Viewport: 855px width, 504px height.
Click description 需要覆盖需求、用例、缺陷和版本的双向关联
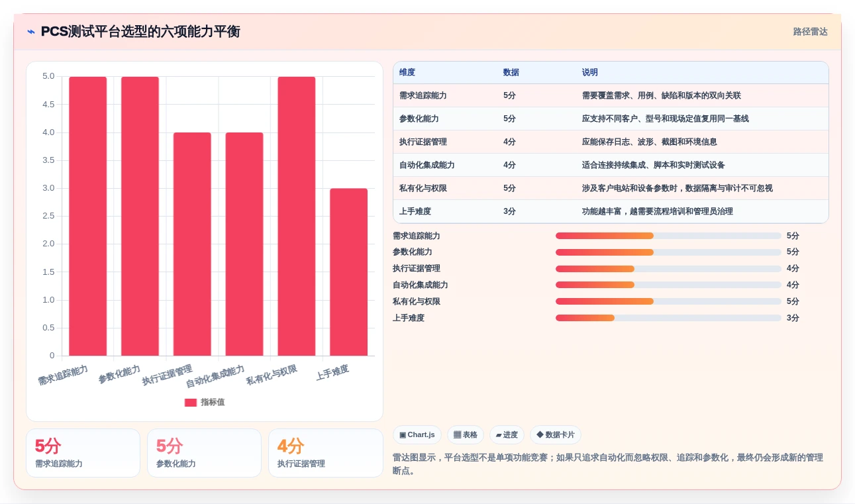point(662,95)
